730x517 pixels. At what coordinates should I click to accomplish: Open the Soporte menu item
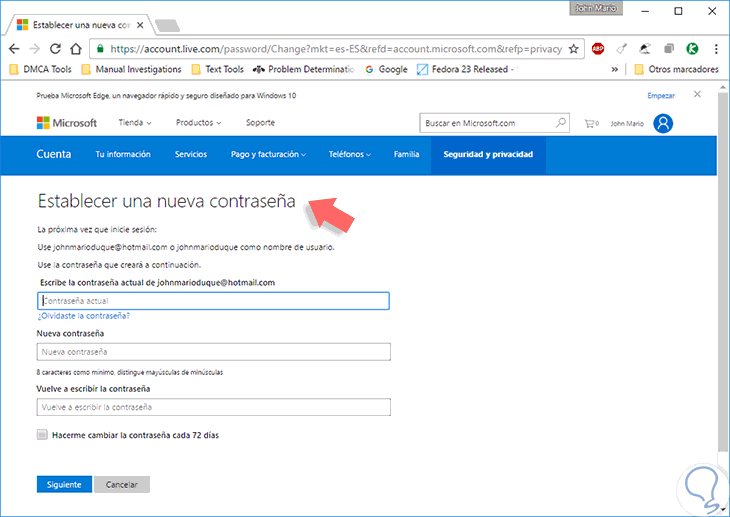[x=260, y=122]
